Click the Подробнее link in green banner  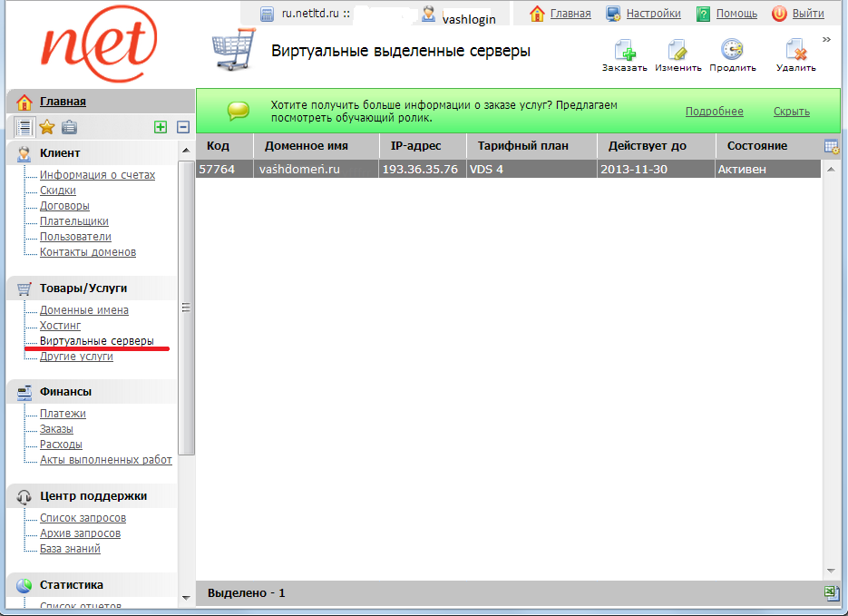pos(714,112)
